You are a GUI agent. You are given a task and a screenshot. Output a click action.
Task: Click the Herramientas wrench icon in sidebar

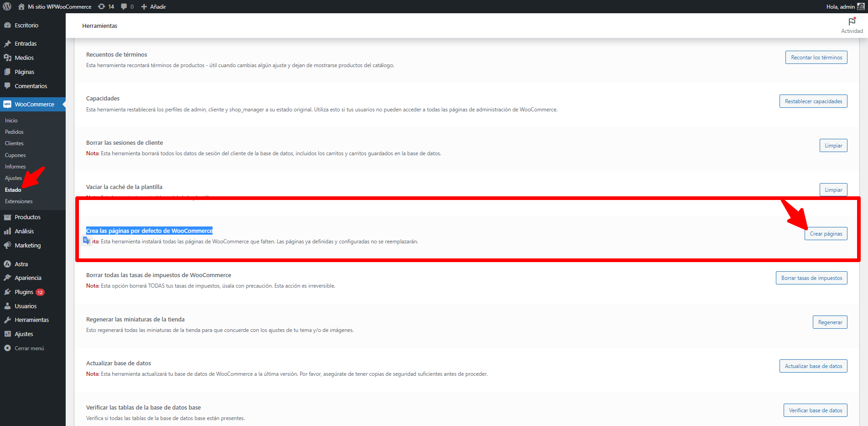7,320
